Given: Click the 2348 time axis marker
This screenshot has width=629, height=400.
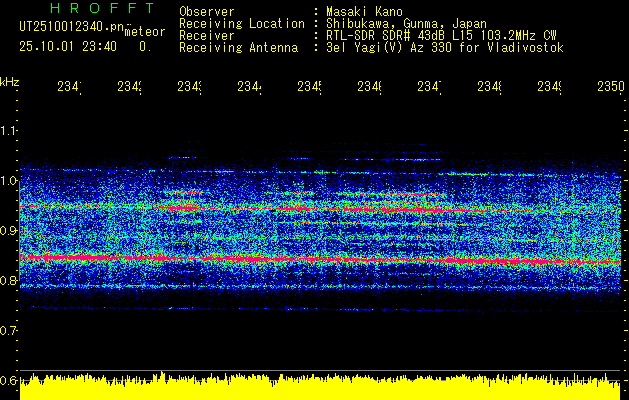Looking at the screenshot, I should 490,87.
